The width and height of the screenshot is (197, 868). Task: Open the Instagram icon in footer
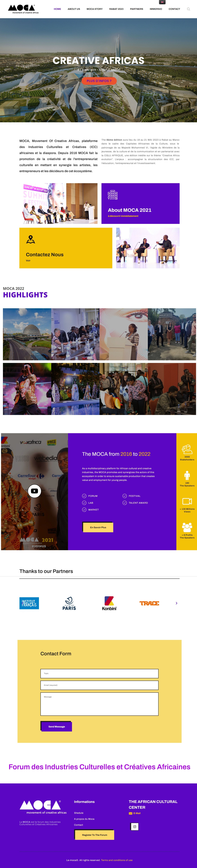pos(135,827)
